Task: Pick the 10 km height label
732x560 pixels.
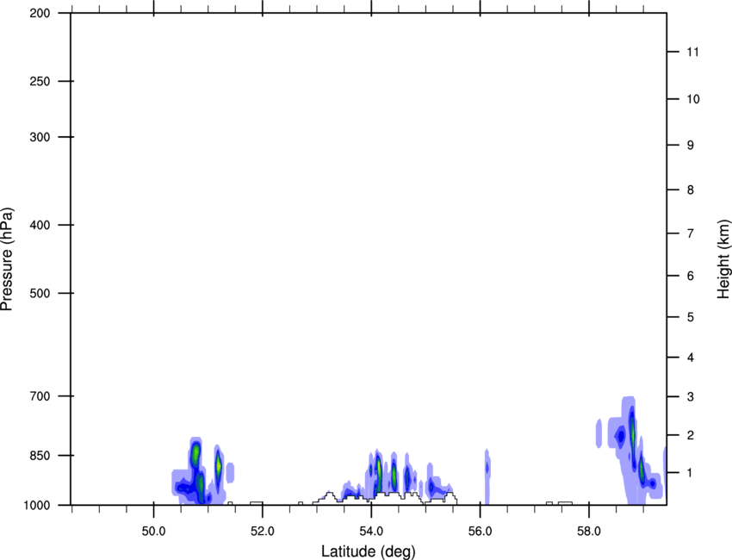Action: 693,99
